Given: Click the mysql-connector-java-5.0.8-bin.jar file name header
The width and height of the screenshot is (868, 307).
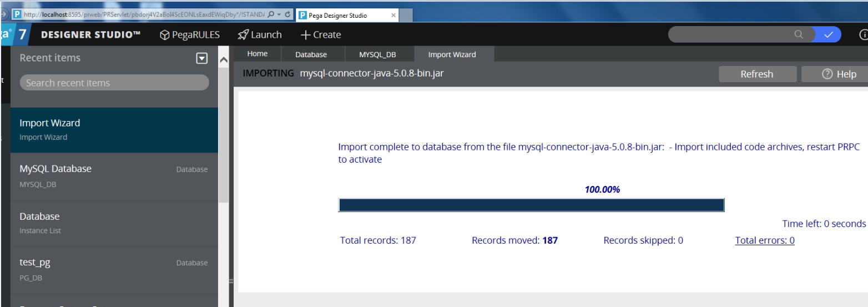Looking at the screenshot, I should [x=372, y=73].
